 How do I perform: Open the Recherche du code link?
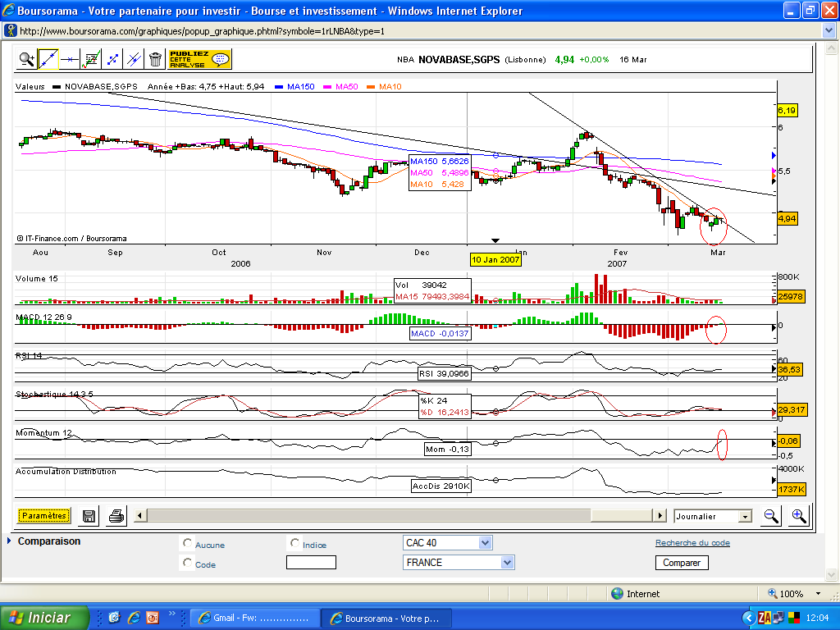point(692,543)
